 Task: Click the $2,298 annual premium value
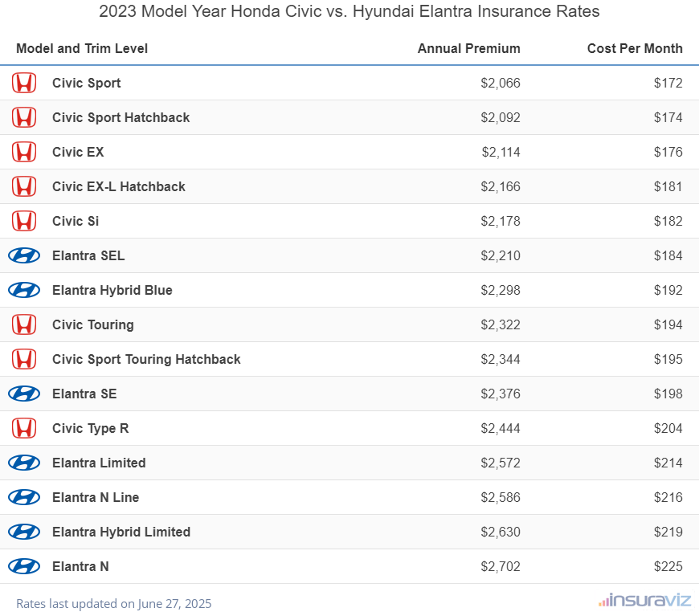point(501,291)
